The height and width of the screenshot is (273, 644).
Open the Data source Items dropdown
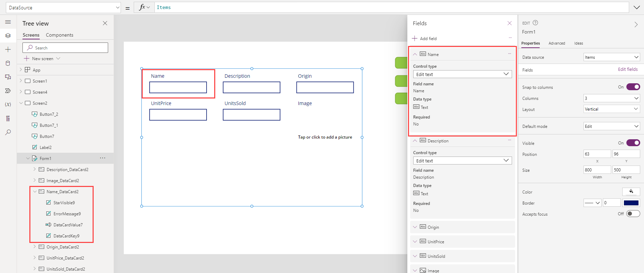(x=612, y=57)
